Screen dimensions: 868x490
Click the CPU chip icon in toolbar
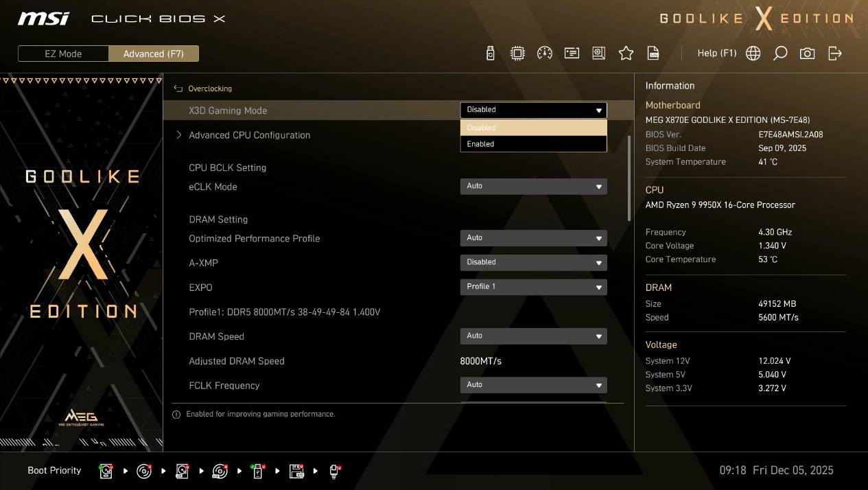[x=517, y=54]
